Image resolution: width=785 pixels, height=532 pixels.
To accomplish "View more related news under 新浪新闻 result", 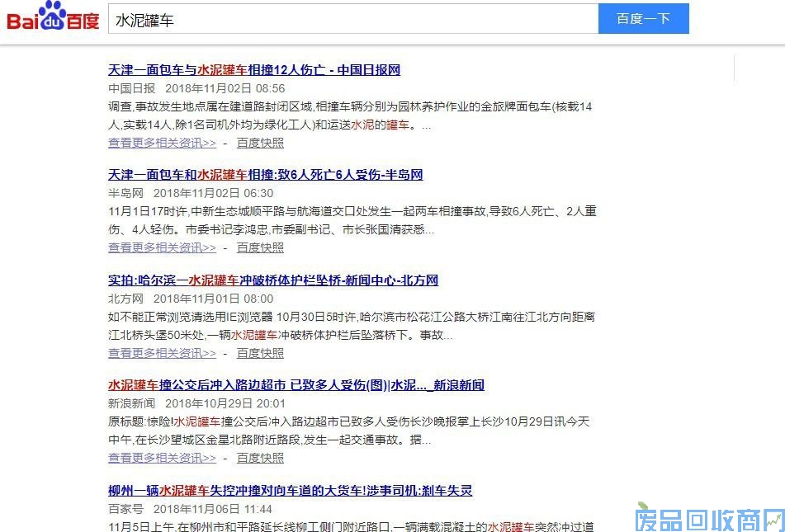I will [162, 458].
